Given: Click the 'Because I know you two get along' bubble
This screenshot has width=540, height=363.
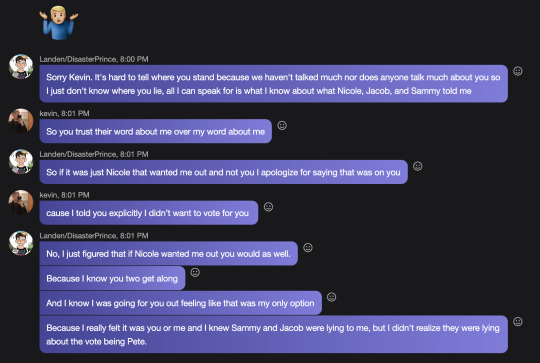Looking at the screenshot, I should tap(112, 278).
